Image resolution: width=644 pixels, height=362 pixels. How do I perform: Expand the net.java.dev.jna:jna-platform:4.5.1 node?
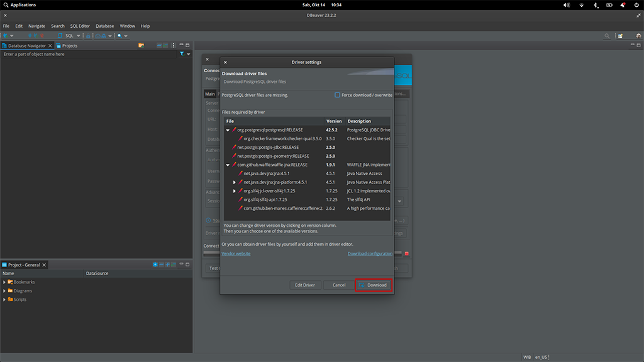tap(235, 182)
